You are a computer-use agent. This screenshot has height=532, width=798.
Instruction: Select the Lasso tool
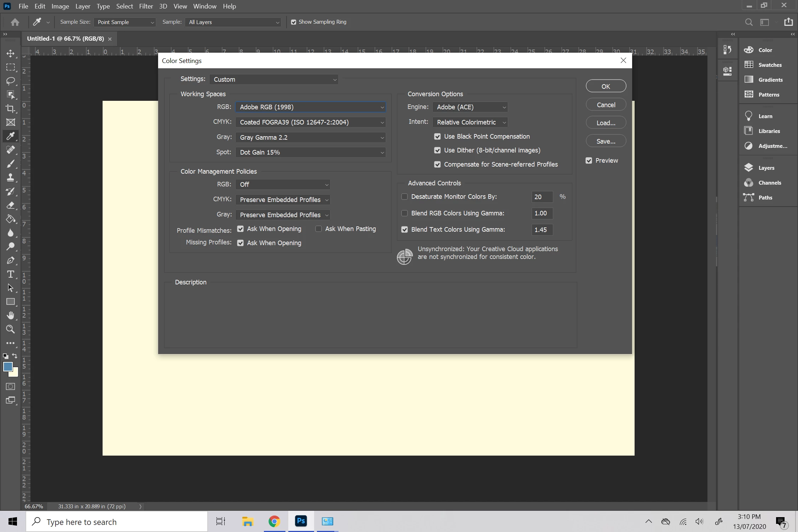pos(11,81)
